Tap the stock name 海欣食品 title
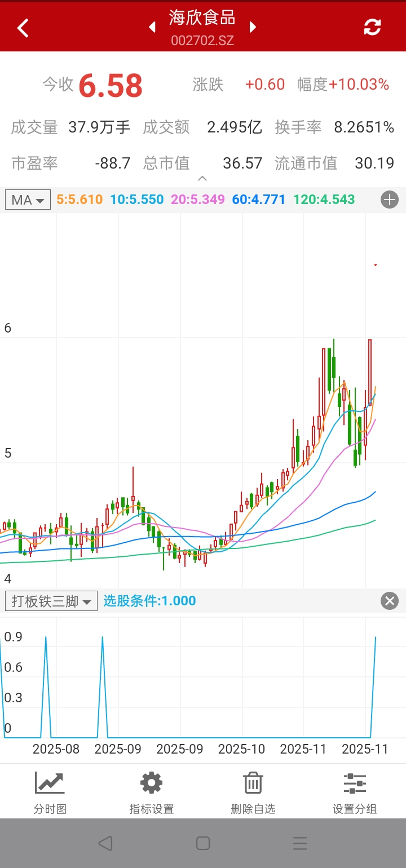This screenshot has height=868, width=406. point(202,18)
